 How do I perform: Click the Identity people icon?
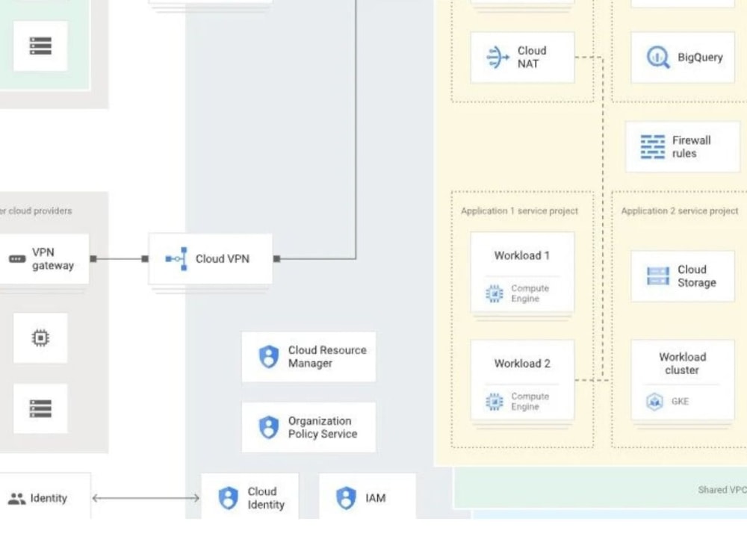click(17, 499)
